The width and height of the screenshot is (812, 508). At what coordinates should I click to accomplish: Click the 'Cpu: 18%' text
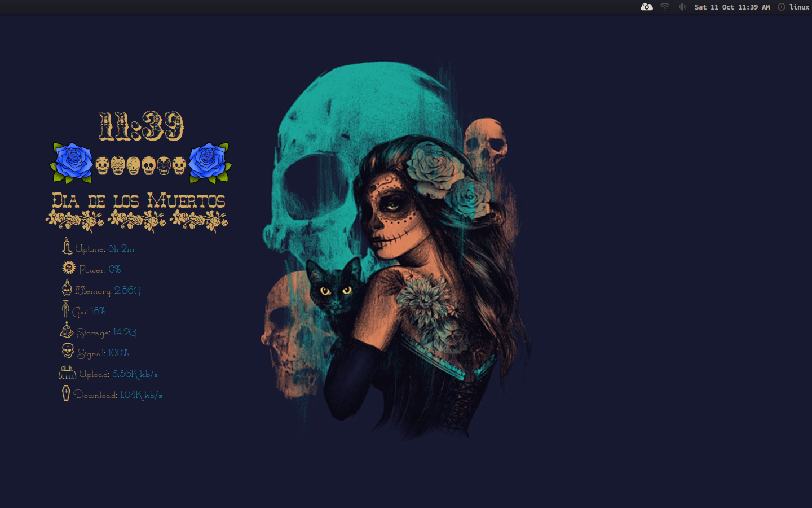point(89,312)
